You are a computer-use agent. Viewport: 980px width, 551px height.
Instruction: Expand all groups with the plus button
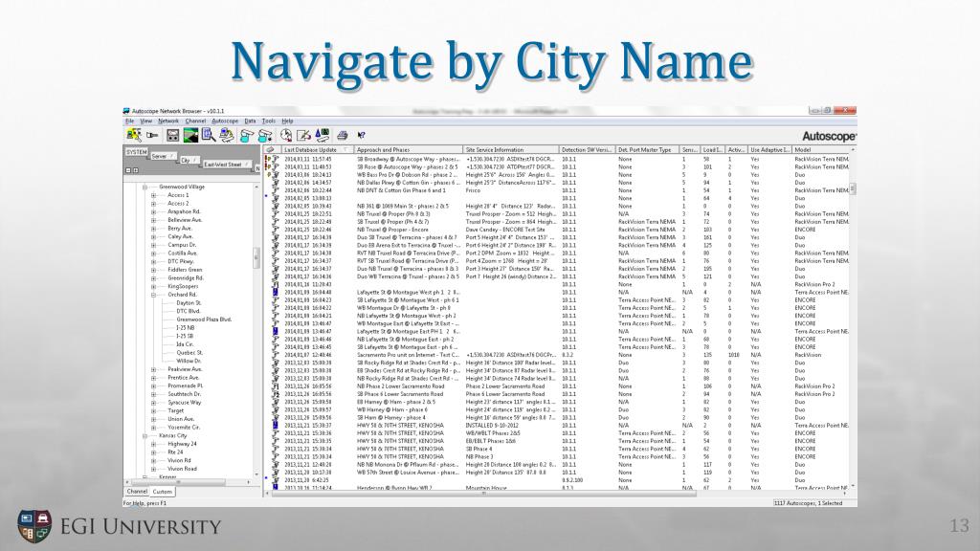point(136,170)
